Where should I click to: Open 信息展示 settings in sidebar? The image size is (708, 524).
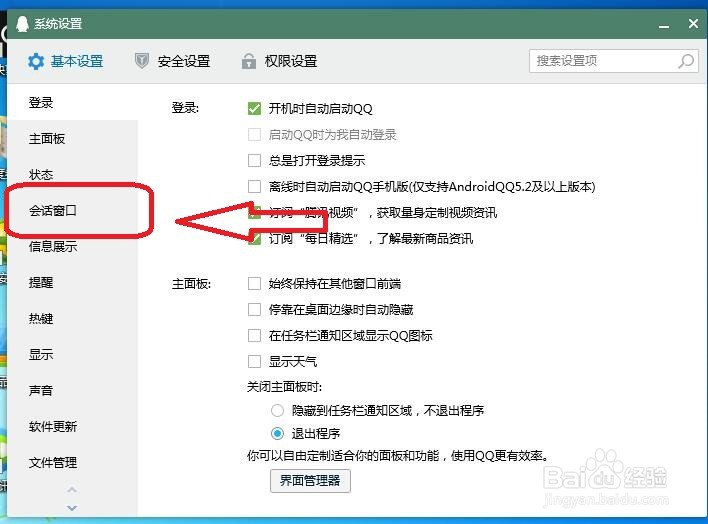(x=72, y=247)
